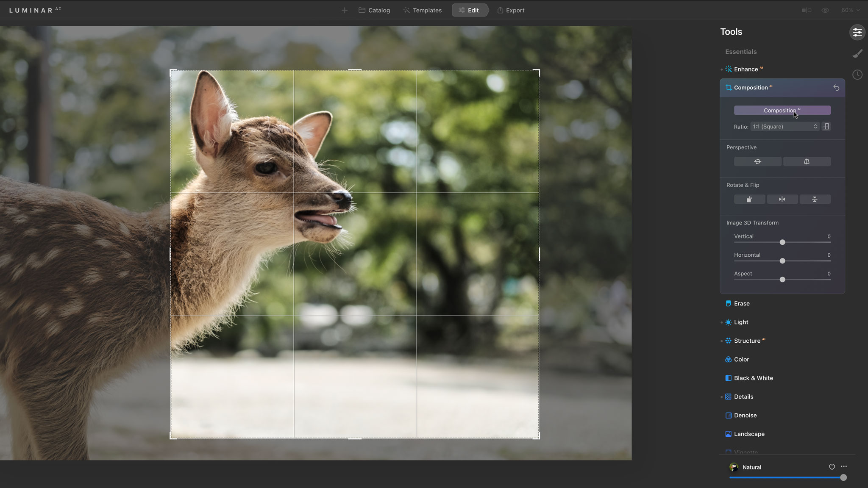Image resolution: width=868 pixels, height=488 pixels.
Task: Open the Ratio 1:1 (Square) dropdown
Action: (x=785, y=127)
